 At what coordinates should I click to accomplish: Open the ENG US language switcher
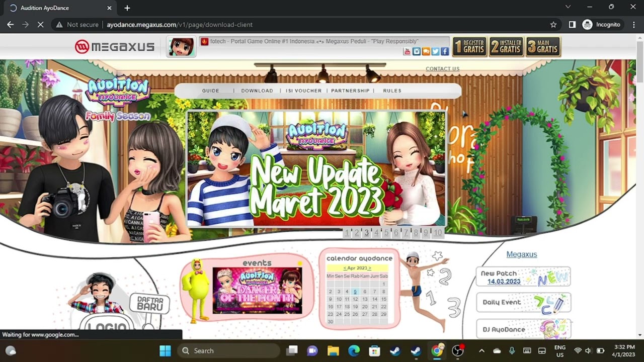point(559,350)
